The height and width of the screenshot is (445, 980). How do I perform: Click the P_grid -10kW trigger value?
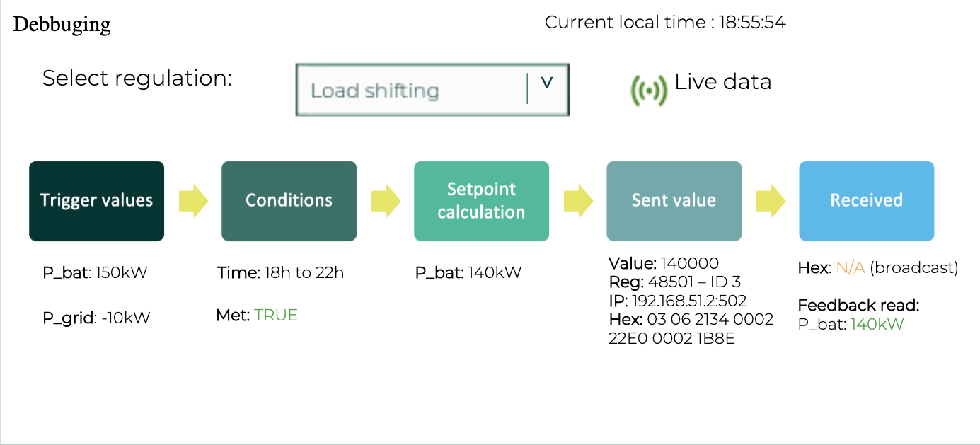pyautogui.click(x=96, y=318)
